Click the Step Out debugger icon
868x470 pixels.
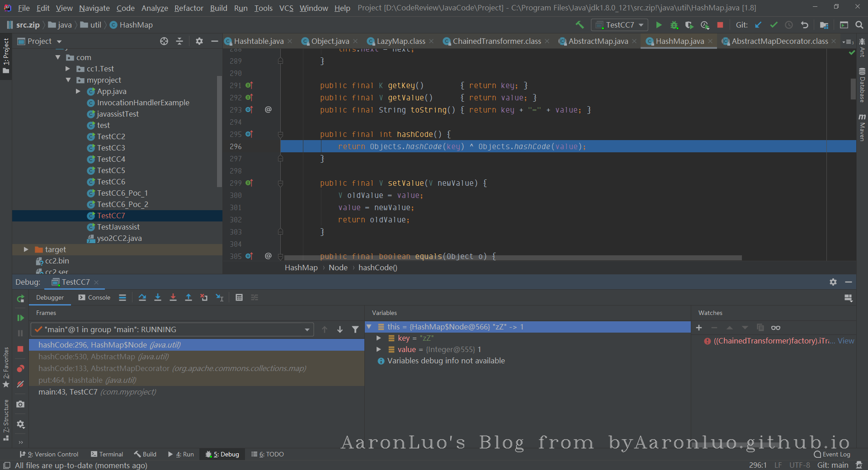click(189, 297)
